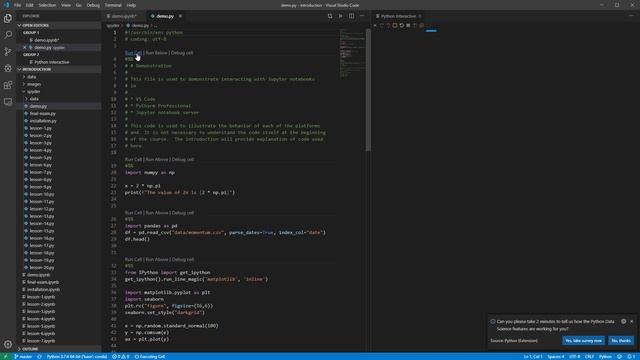Viewport: 640px width, 360px height.
Task: Split the editor with the split icon
Action: (351, 16)
